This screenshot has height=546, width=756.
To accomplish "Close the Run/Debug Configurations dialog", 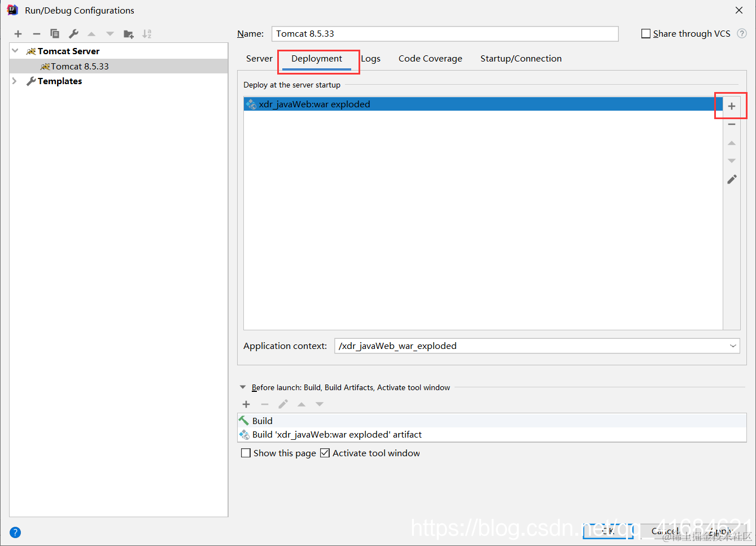I will pyautogui.click(x=739, y=10).
